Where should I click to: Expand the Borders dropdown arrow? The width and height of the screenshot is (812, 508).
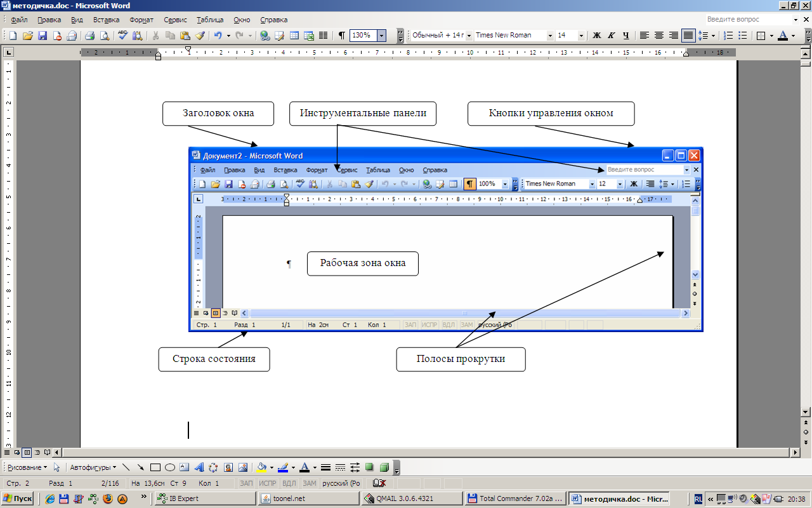click(x=771, y=36)
